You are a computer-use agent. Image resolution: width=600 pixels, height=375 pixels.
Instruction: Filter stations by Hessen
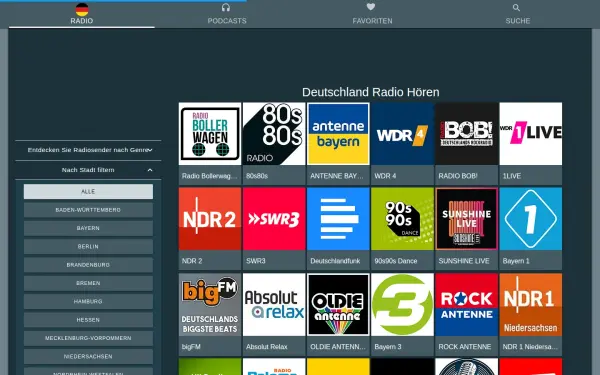(88, 320)
